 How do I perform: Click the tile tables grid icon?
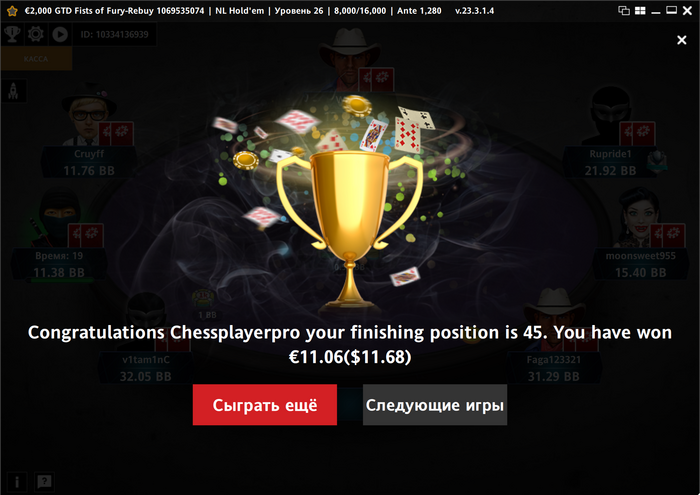640,10
